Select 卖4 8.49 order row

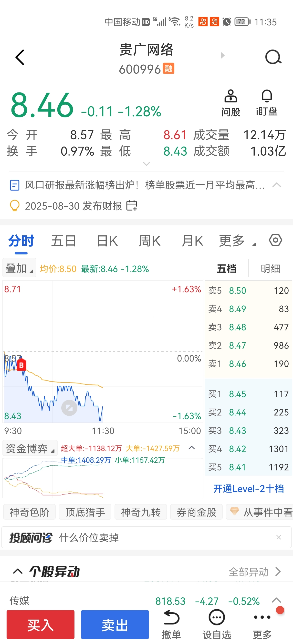click(249, 309)
